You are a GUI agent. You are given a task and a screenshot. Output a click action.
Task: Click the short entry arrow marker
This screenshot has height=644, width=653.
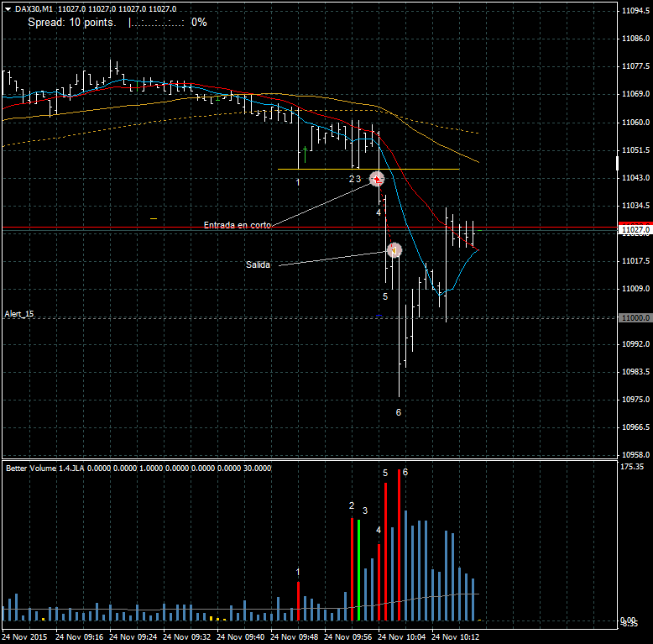point(377,179)
